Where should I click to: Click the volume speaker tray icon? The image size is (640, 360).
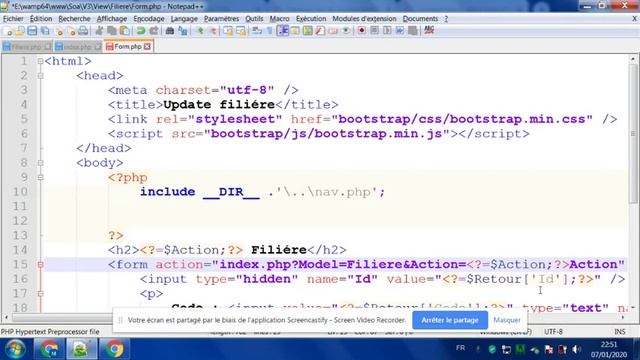pos(576,349)
